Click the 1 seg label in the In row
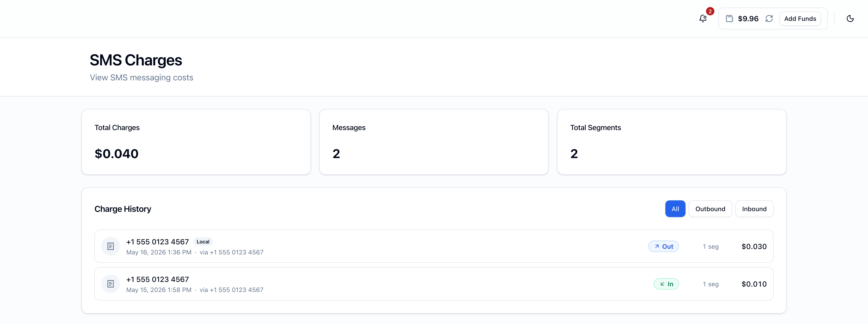The width and height of the screenshot is (868, 324). [x=710, y=284]
